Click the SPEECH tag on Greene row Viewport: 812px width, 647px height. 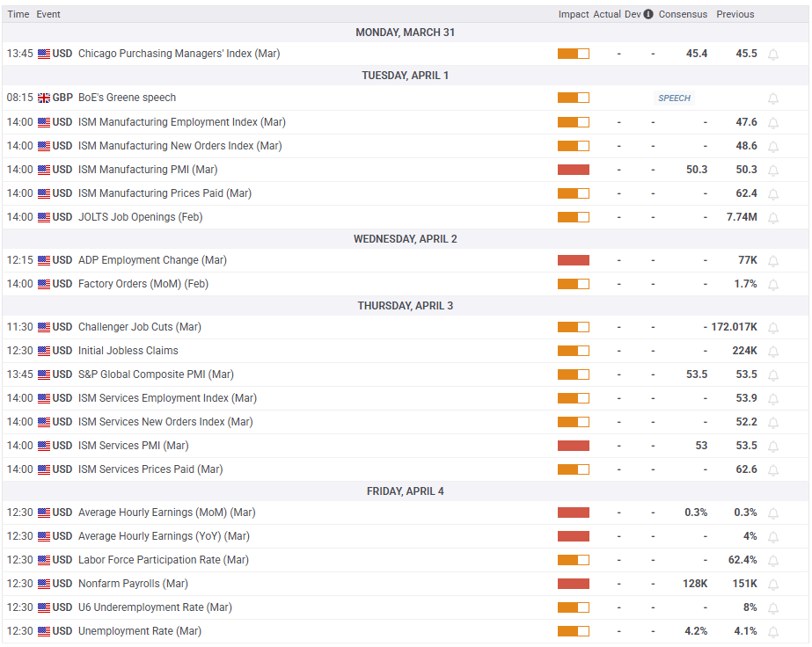(674, 98)
